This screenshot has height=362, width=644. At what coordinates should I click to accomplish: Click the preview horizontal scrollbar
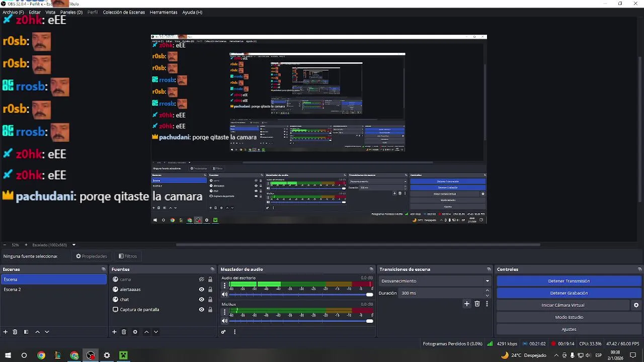click(x=358, y=245)
